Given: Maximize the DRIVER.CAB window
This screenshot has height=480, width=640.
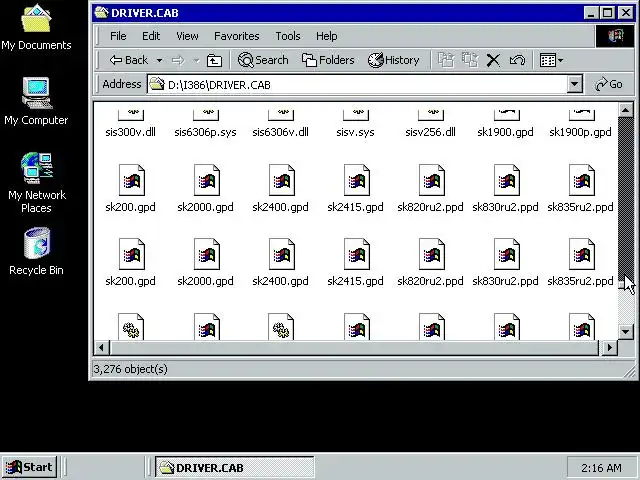Looking at the screenshot, I should (x=607, y=13).
